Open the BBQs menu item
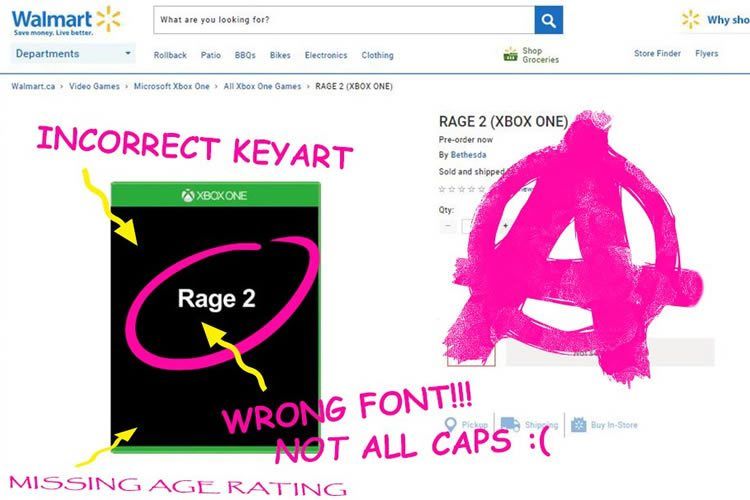The image size is (750, 500). click(245, 55)
